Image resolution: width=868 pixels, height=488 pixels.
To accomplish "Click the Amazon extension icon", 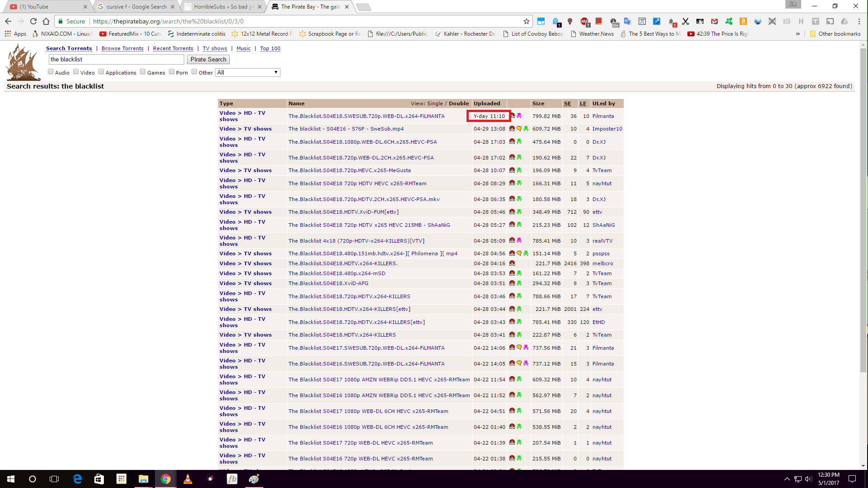I will (743, 21).
